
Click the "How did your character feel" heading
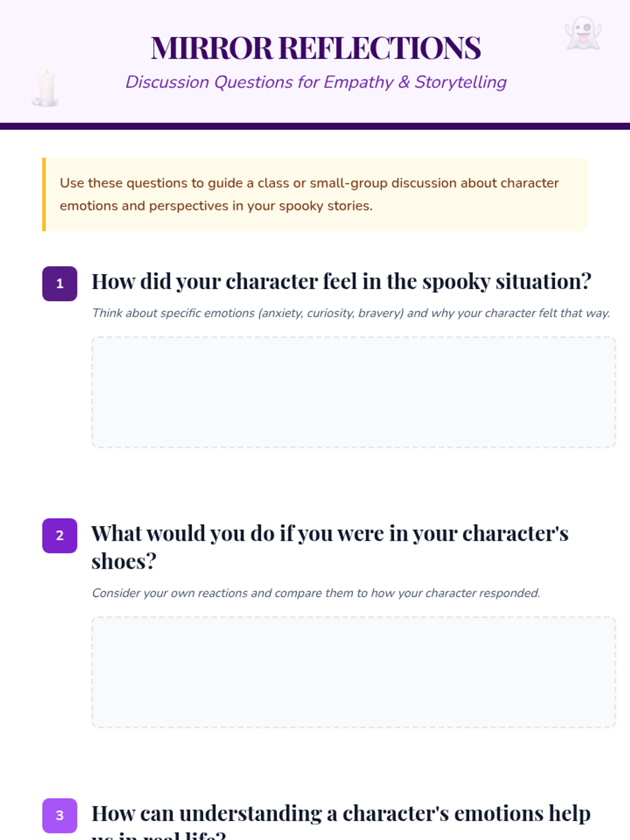[x=341, y=282]
